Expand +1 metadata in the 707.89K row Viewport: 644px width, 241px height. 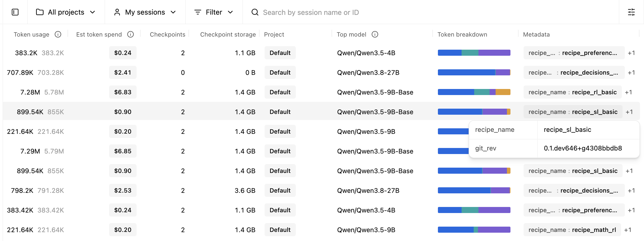(631, 73)
